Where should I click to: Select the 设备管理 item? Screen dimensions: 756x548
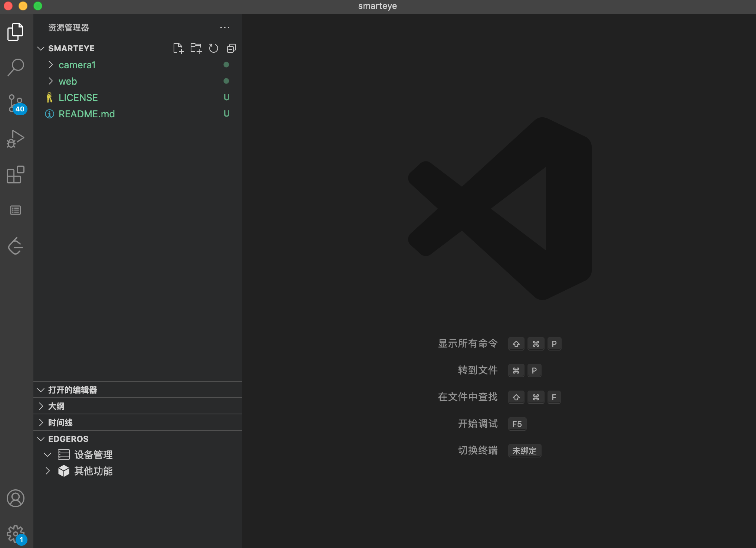[x=93, y=455]
